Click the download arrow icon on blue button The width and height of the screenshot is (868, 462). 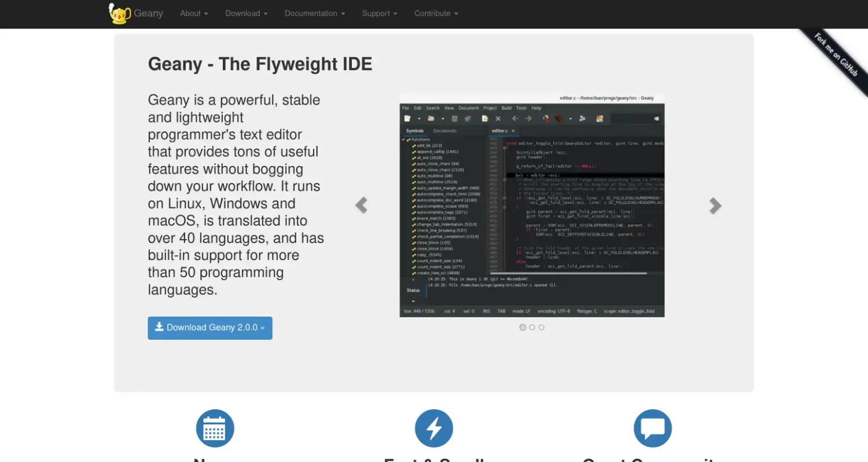pos(159,327)
